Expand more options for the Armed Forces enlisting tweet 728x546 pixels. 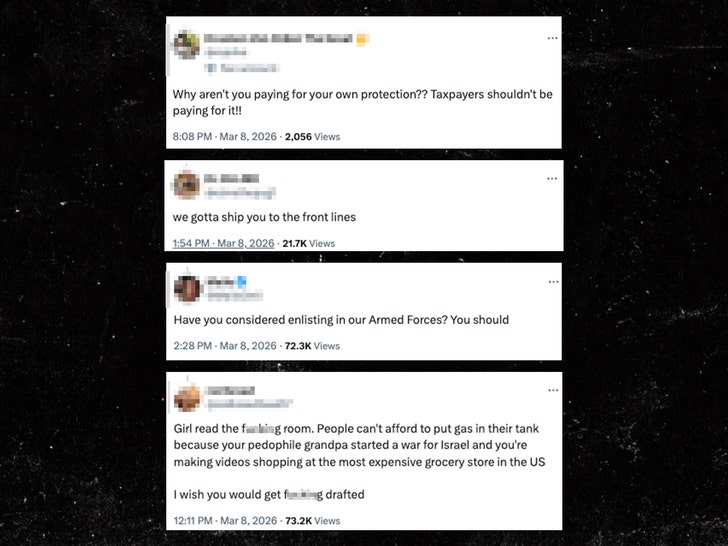pos(552,283)
